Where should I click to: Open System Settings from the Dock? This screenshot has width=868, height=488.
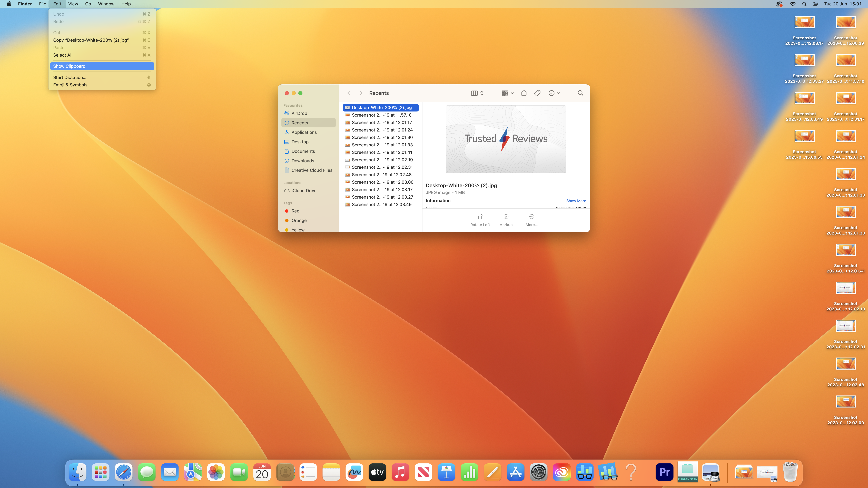pyautogui.click(x=538, y=472)
